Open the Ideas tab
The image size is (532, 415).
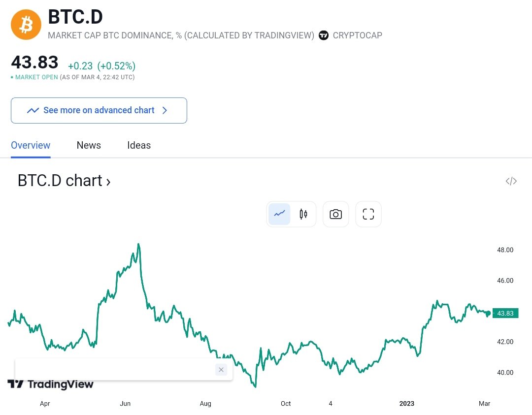(x=139, y=145)
